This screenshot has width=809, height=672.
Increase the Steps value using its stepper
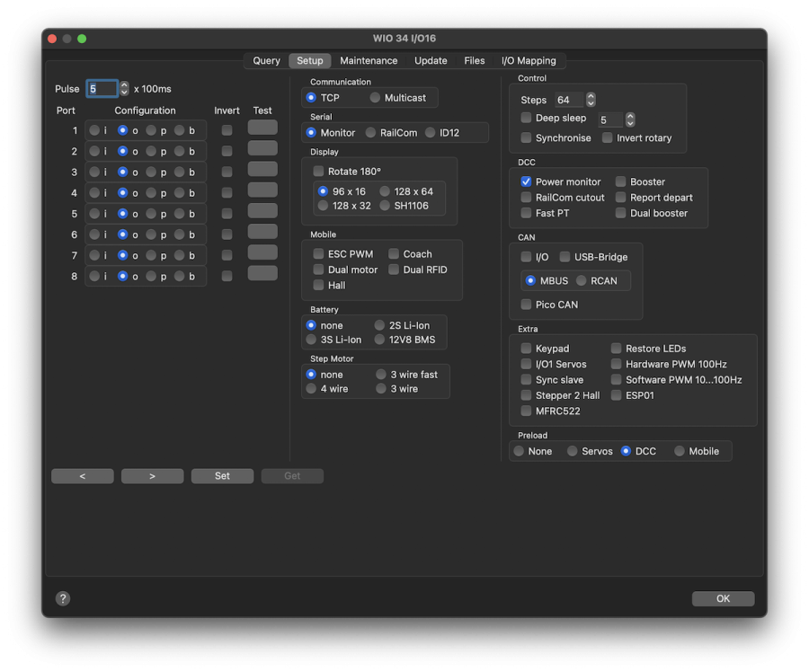(x=591, y=95)
